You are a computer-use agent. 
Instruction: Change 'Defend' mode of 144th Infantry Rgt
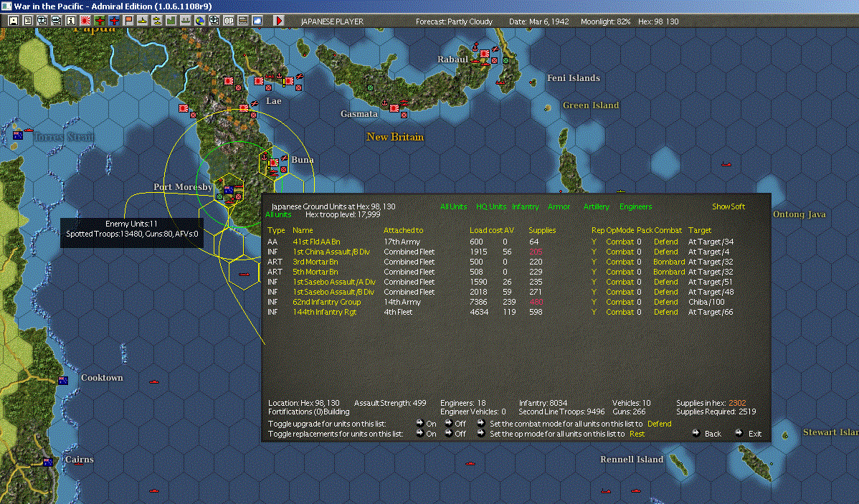pos(665,312)
